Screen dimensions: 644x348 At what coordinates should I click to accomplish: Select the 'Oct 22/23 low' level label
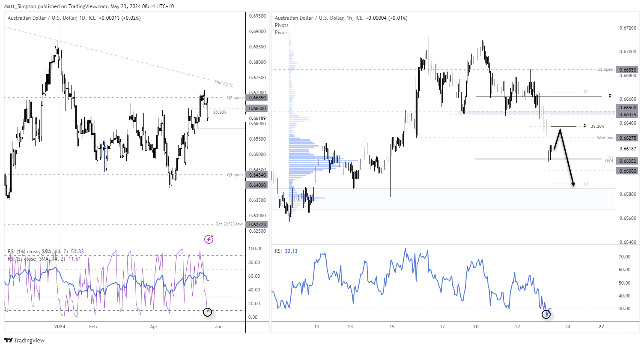[x=229, y=224]
